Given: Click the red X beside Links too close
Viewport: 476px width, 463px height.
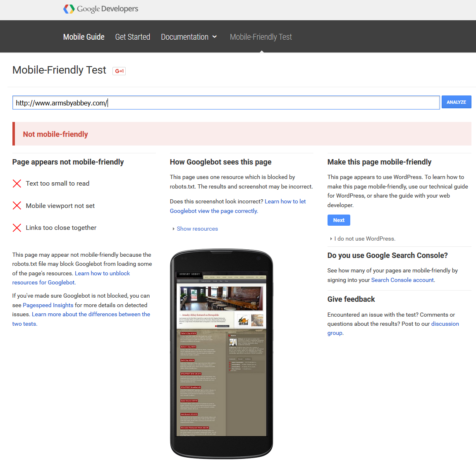Looking at the screenshot, I should pos(17,228).
